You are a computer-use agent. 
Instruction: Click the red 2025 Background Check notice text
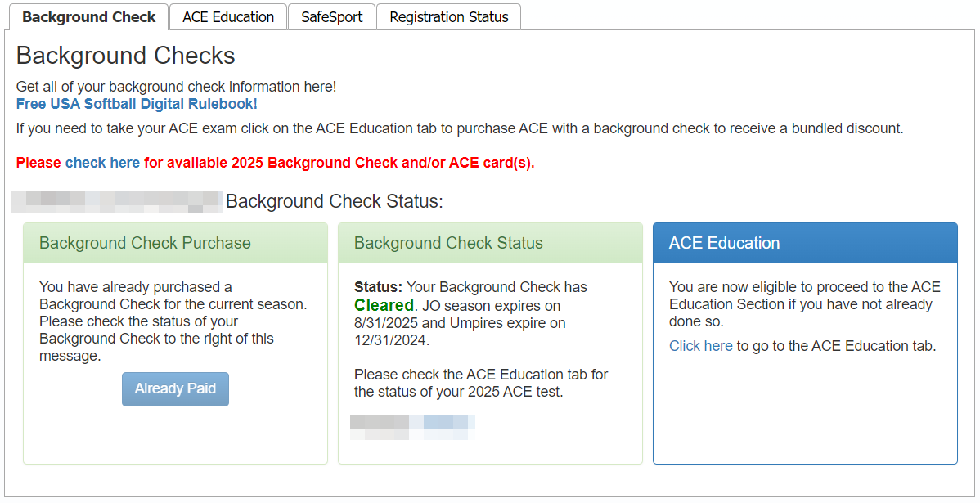tap(339, 163)
